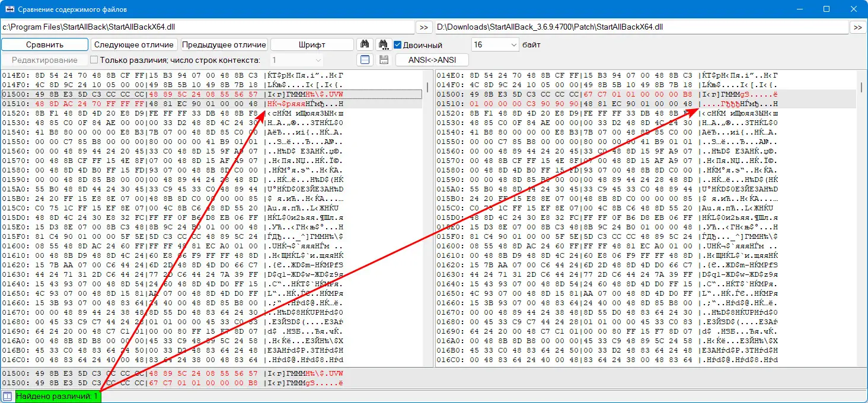
Task: Click the right pane vertical scrollbar
Action: [x=861, y=218]
